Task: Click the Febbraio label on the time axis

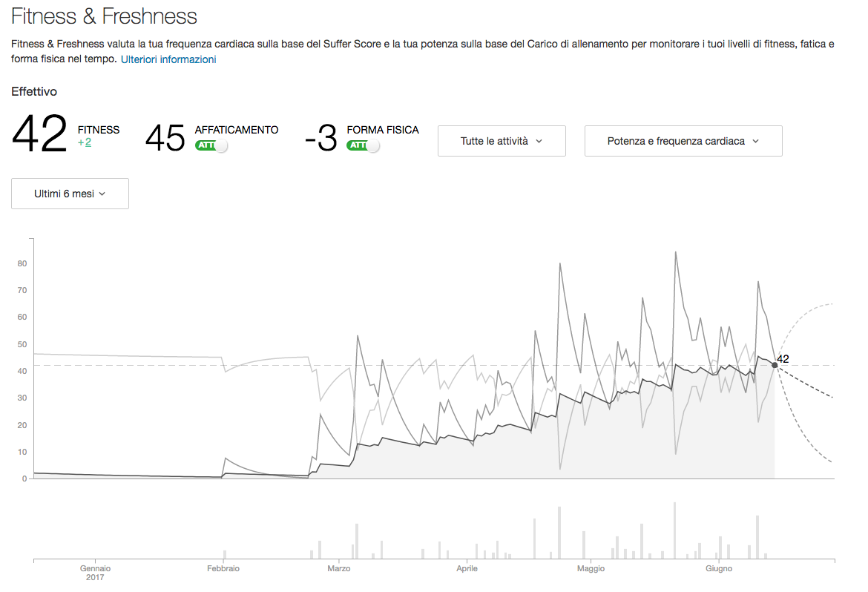Action: pyautogui.click(x=223, y=569)
